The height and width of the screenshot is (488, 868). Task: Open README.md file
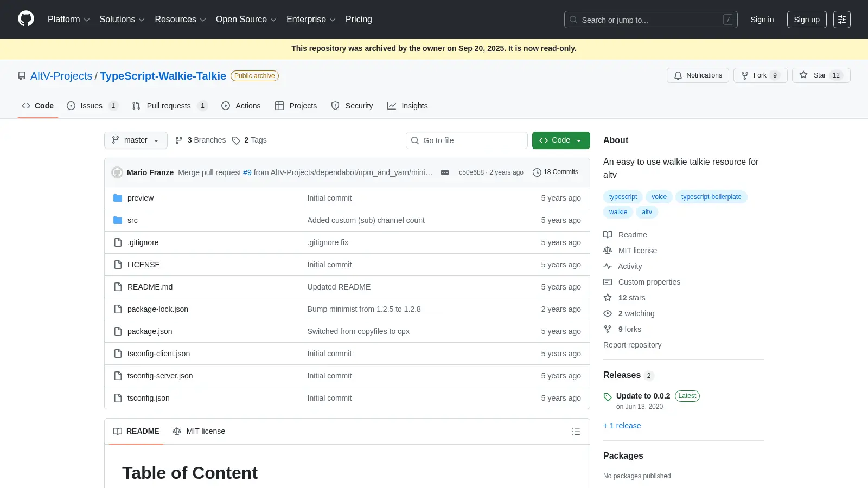150,287
